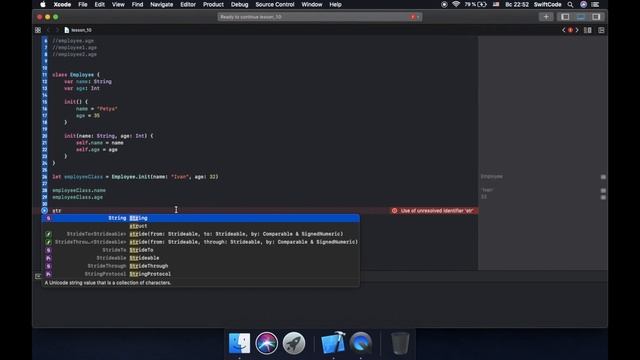Select the StrideThrough suggestion
The height and width of the screenshot is (360, 640).
tap(200, 266)
